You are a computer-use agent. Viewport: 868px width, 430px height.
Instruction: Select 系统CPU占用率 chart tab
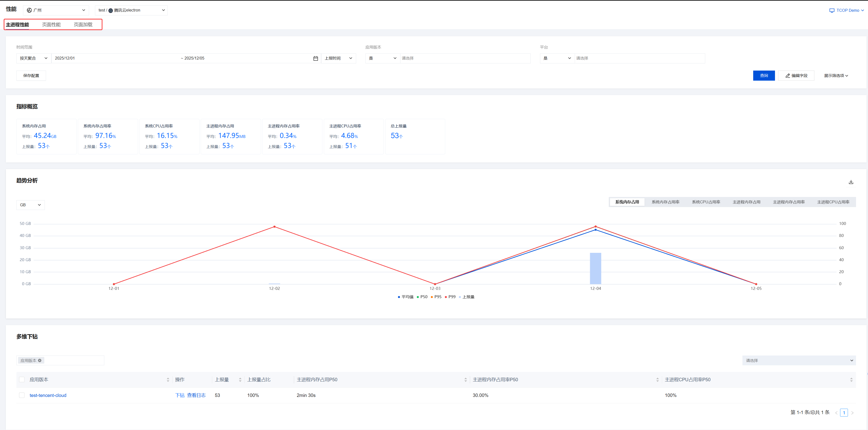[706, 202]
